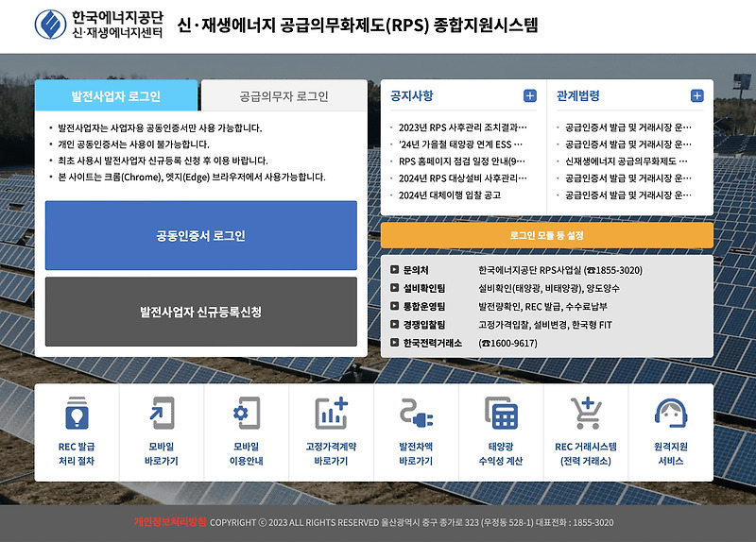The height and width of the screenshot is (542, 756).
Task: Click the square arrow icon beside 문의처
Action: tap(394, 270)
